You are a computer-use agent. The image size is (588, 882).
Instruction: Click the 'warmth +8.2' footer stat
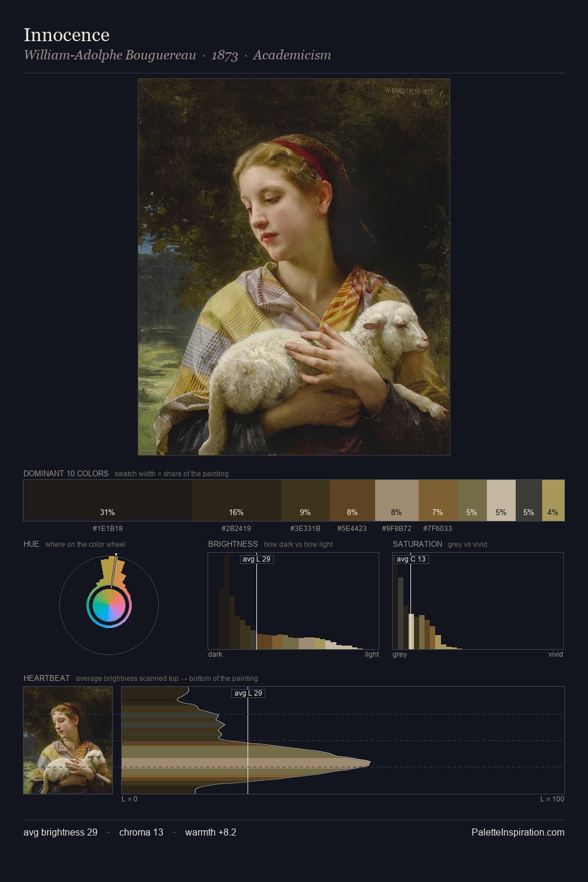click(x=211, y=832)
